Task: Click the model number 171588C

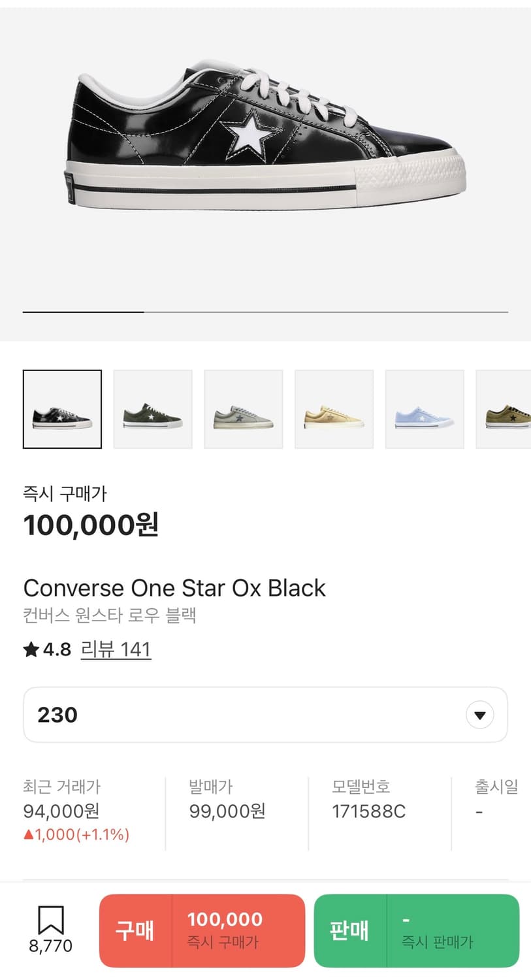Action: tap(368, 811)
